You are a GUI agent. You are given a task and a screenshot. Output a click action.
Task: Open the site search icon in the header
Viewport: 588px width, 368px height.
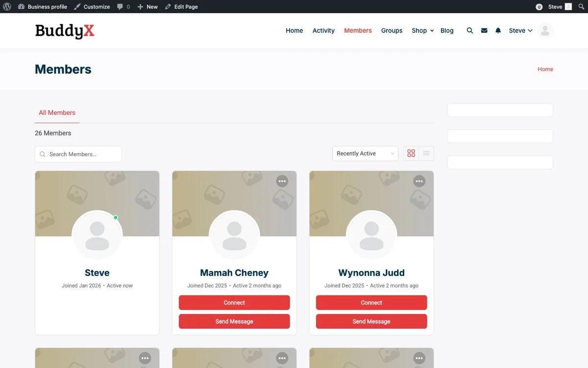click(x=470, y=30)
